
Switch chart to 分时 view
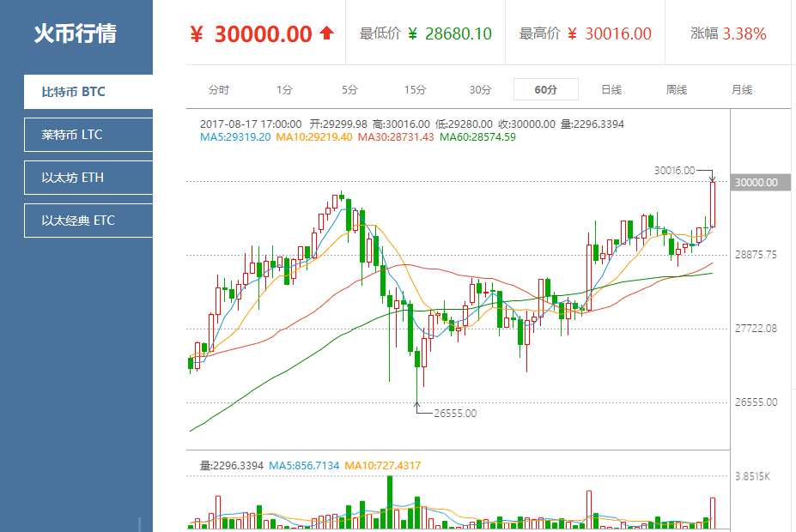[x=219, y=89]
